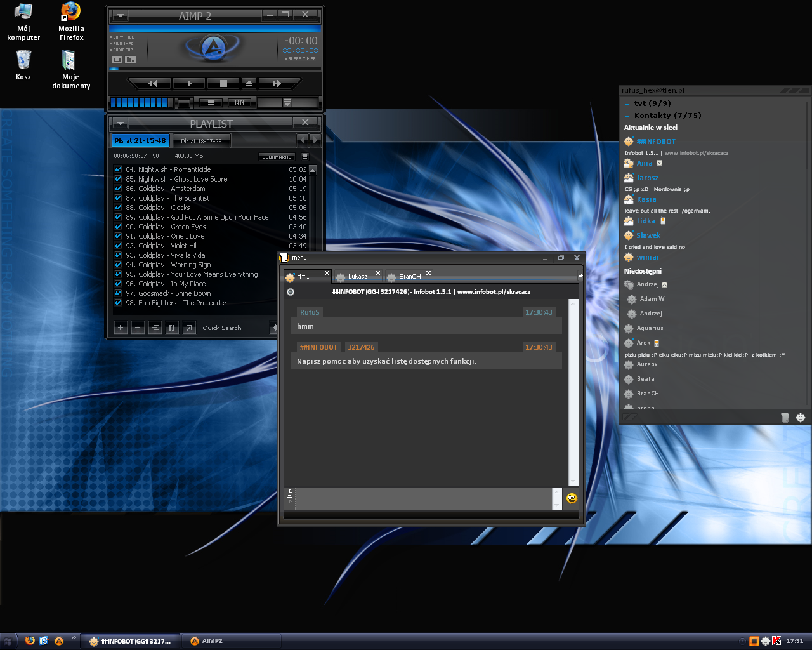
Task: Open Mozilla Firefox desktop shortcut
Action: pos(71,22)
